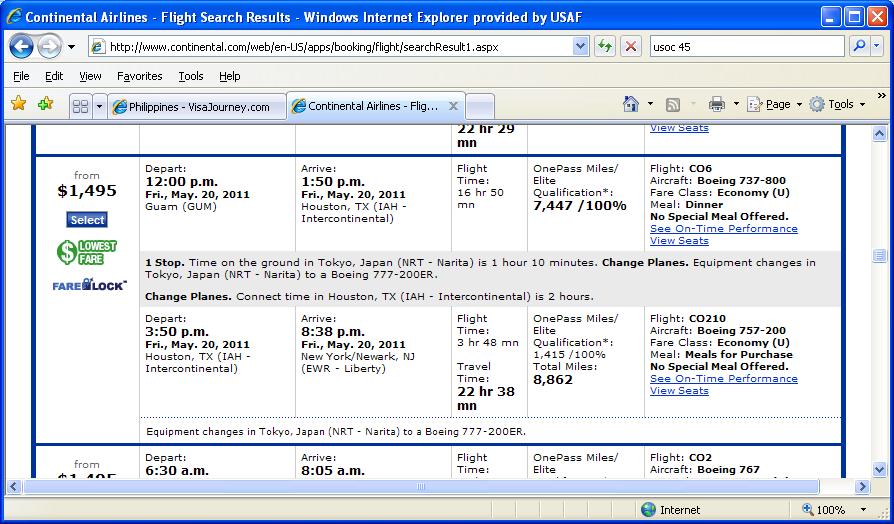The width and height of the screenshot is (894, 524).
Task: Click the search box containing usoc 45
Action: [x=747, y=47]
